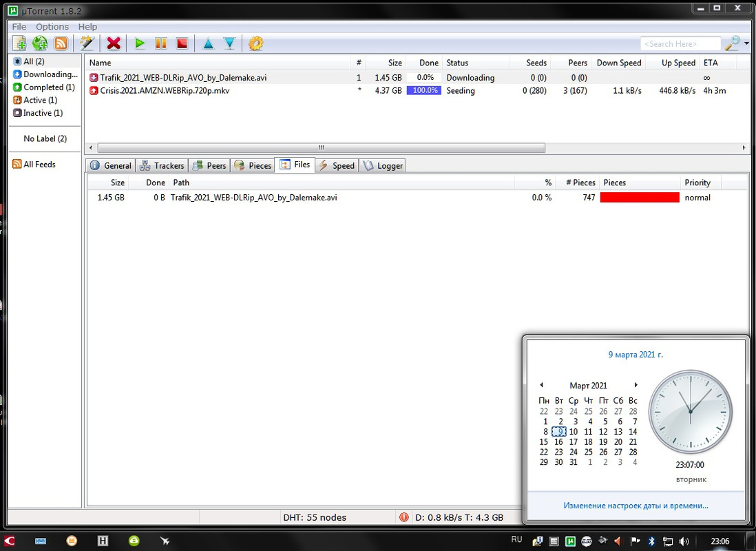Select the All (2) category
The image size is (756, 551).
point(34,61)
